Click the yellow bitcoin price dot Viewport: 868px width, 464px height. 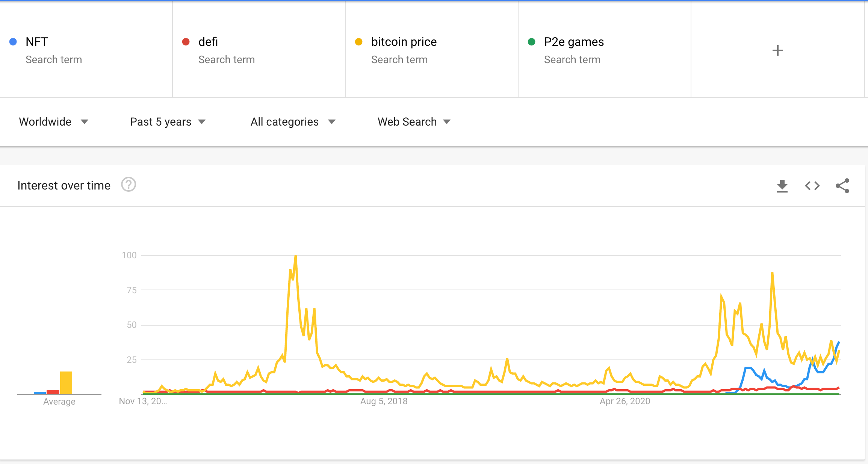point(358,42)
